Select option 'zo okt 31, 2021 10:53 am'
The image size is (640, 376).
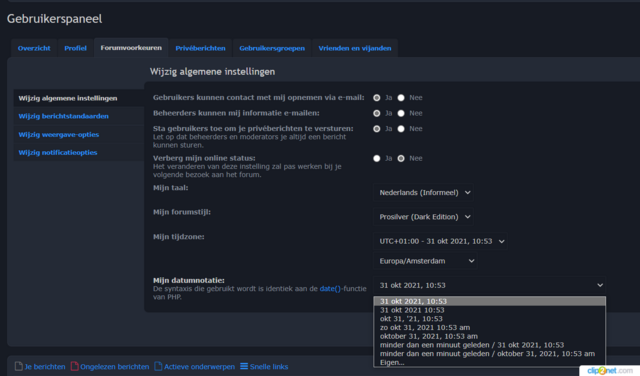[489, 327]
